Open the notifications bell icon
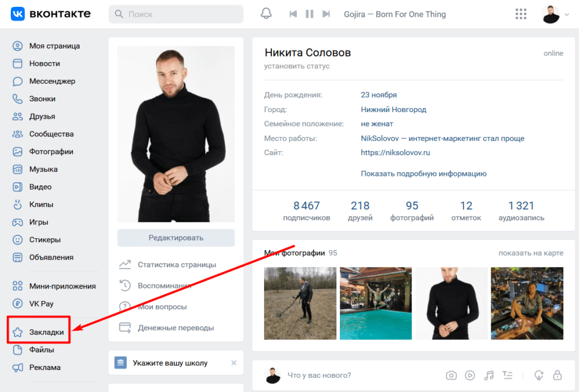 266,14
